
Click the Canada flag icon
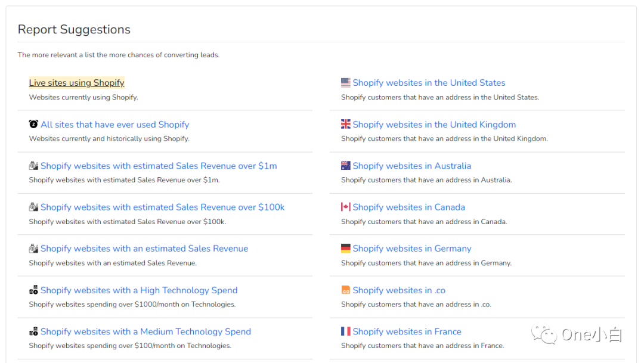tap(346, 207)
